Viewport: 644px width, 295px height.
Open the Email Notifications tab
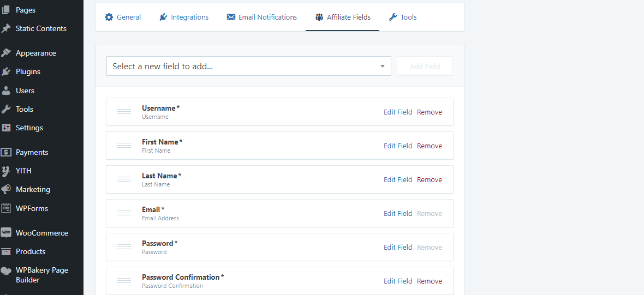pyautogui.click(x=262, y=17)
